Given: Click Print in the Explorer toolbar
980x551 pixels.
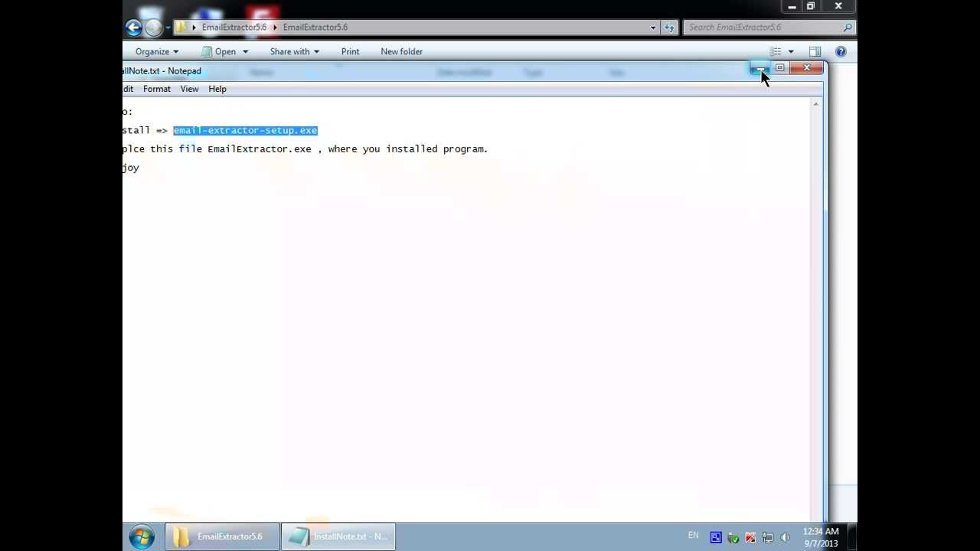Looking at the screenshot, I should (x=350, y=51).
